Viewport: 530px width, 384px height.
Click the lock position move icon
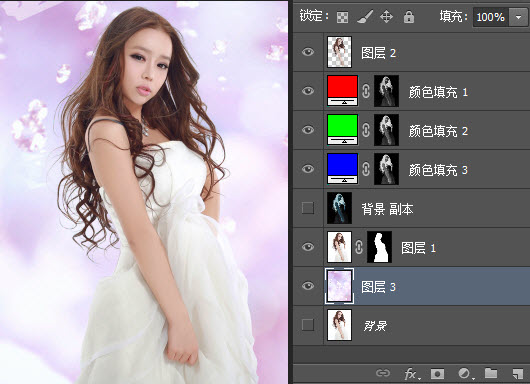pyautogui.click(x=386, y=17)
